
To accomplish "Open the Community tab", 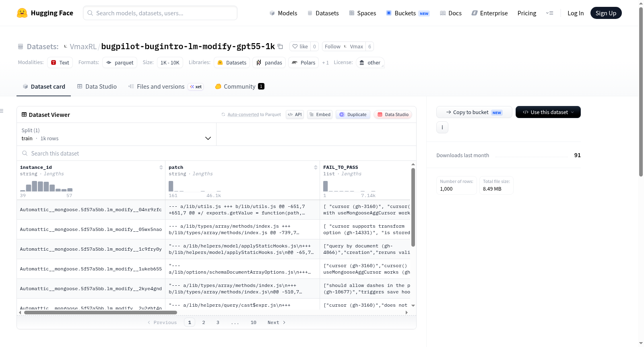I will [239, 86].
